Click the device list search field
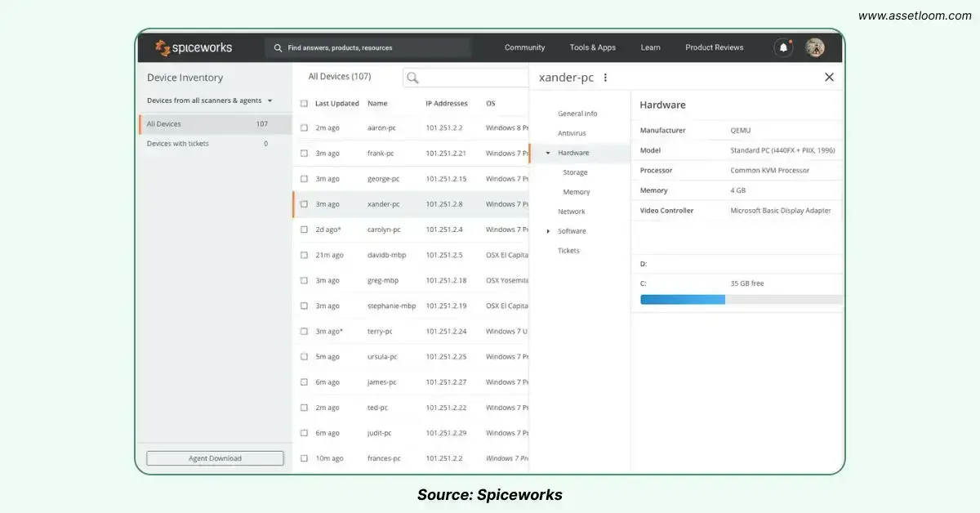980x513 pixels. tap(466, 78)
